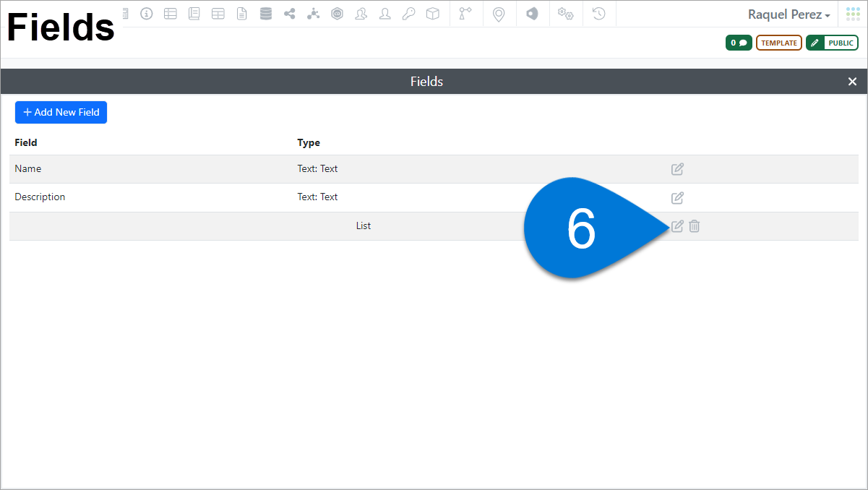Open the Raquel Perez user dropdown
Viewport: 868px width, 490px height.
[x=789, y=14]
